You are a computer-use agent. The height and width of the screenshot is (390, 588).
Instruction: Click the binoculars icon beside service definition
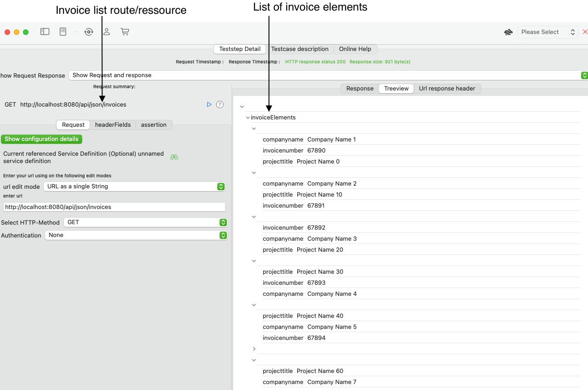[x=174, y=157]
